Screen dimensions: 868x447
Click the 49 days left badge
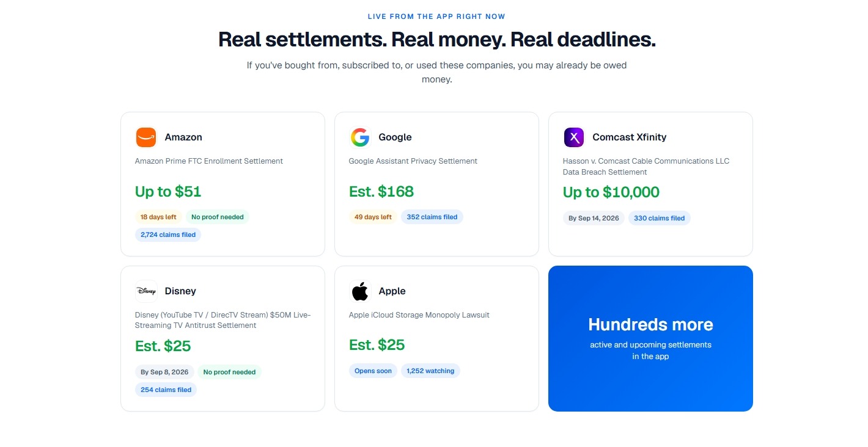(373, 217)
